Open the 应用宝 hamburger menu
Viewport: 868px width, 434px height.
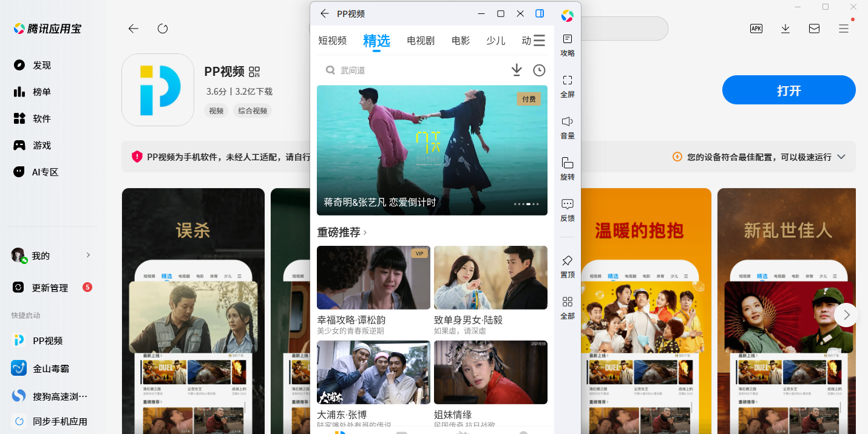[844, 29]
